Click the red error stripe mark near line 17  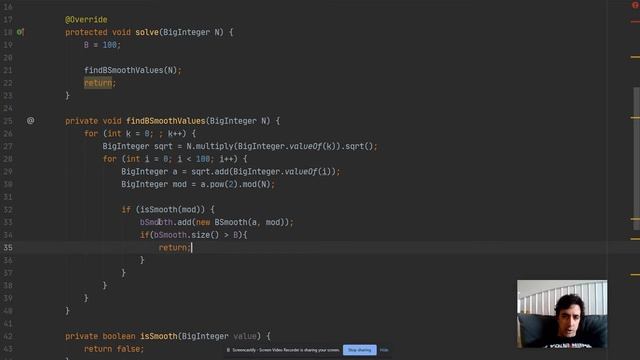pyautogui.click(x=635, y=22)
